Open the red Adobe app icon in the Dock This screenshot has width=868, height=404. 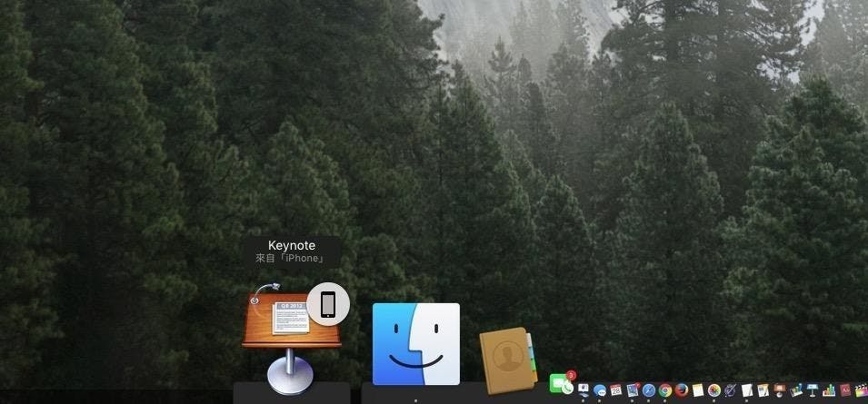[x=844, y=390]
